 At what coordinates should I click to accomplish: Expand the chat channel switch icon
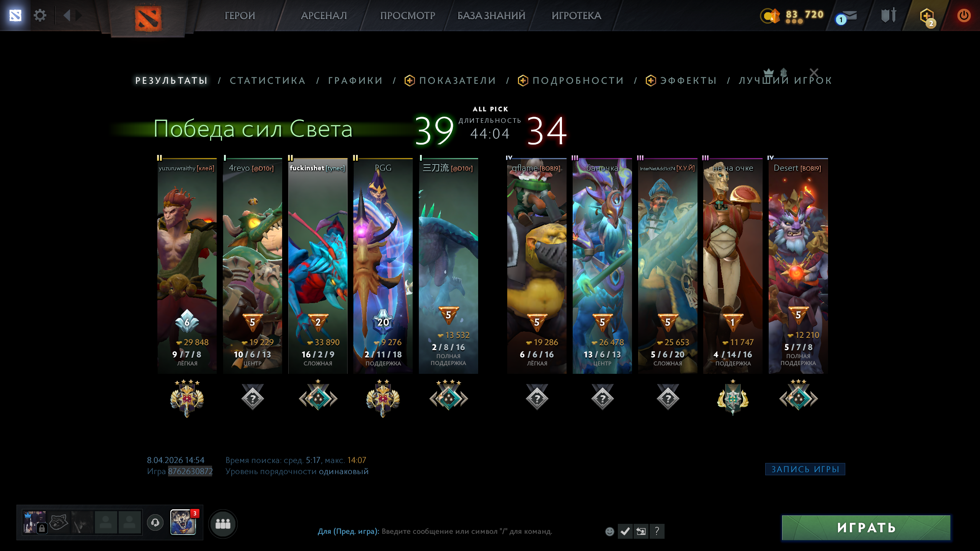tap(641, 531)
